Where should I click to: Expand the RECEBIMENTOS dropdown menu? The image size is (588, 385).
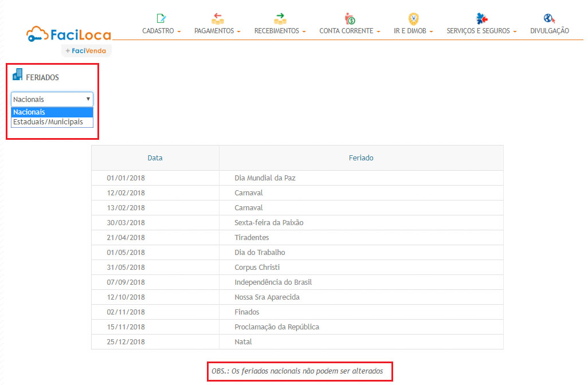[x=280, y=31]
